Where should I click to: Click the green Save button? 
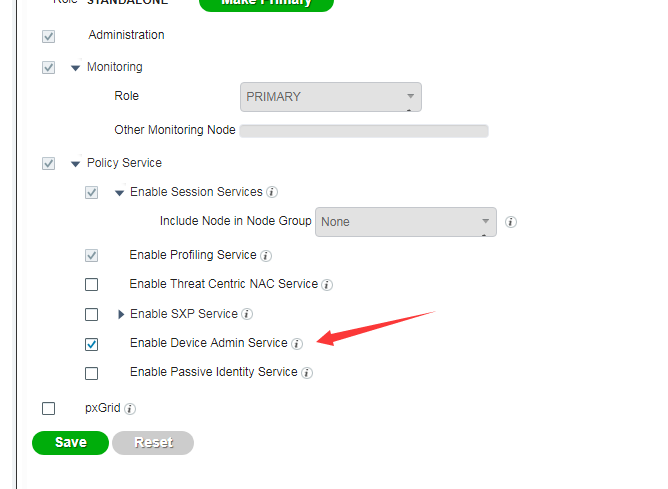pyautogui.click(x=70, y=442)
